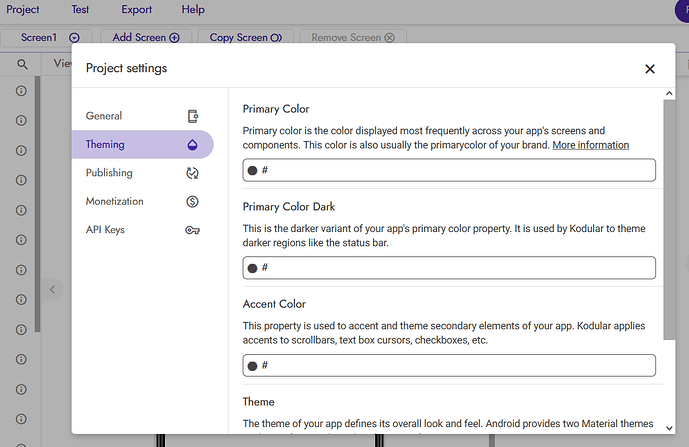Click the first info icon below search
This screenshot has width=689, height=447.
(x=21, y=91)
